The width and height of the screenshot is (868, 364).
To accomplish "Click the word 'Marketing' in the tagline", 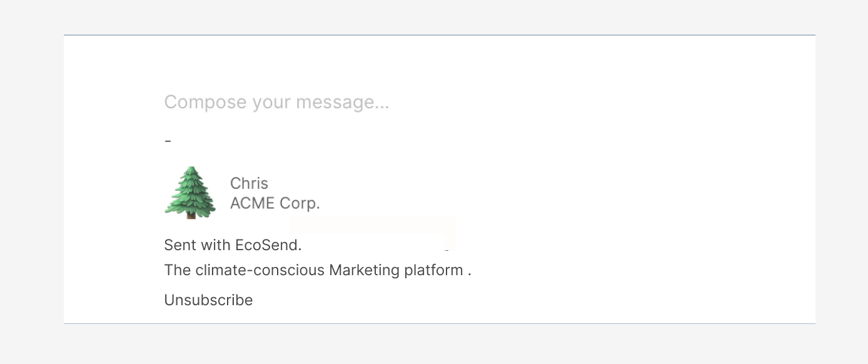I will point(364,270).
